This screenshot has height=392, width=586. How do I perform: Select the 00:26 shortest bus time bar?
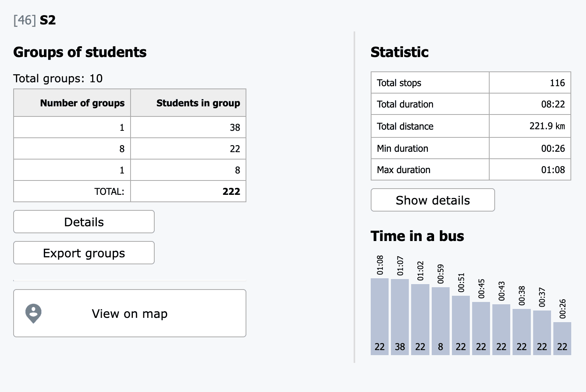[562, 338]
